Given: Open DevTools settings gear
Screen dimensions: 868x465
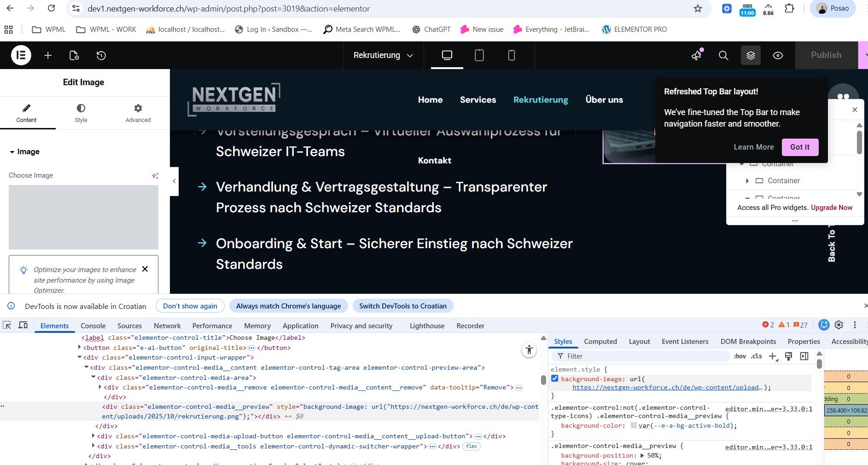Looking at the screenshot, I should click(x=839, y=325).
